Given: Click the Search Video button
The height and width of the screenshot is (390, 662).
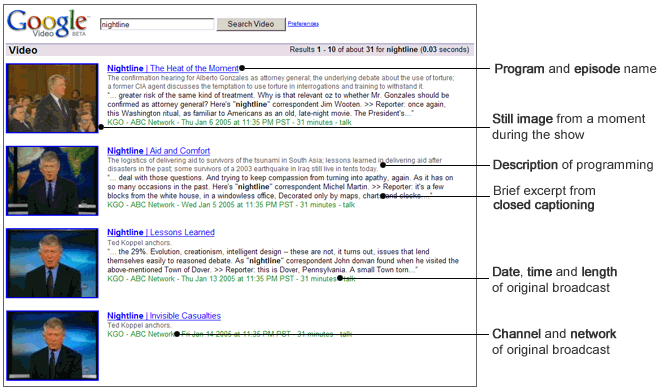Looking at the screenshot, I should tap(251, 24).
